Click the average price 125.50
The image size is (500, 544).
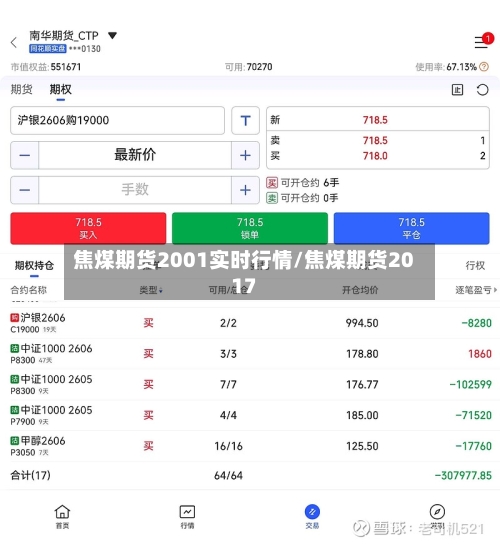(x=362, y=446)
